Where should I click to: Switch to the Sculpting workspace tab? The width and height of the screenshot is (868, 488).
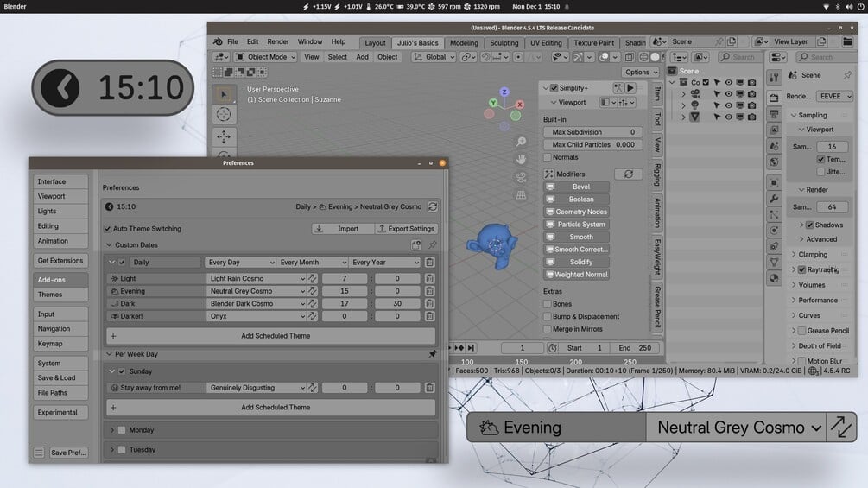[x=504, y=42]
